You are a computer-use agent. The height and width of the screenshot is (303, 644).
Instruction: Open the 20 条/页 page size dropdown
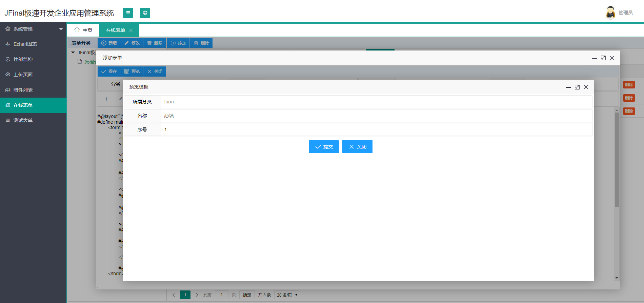[x=287, y=295]
